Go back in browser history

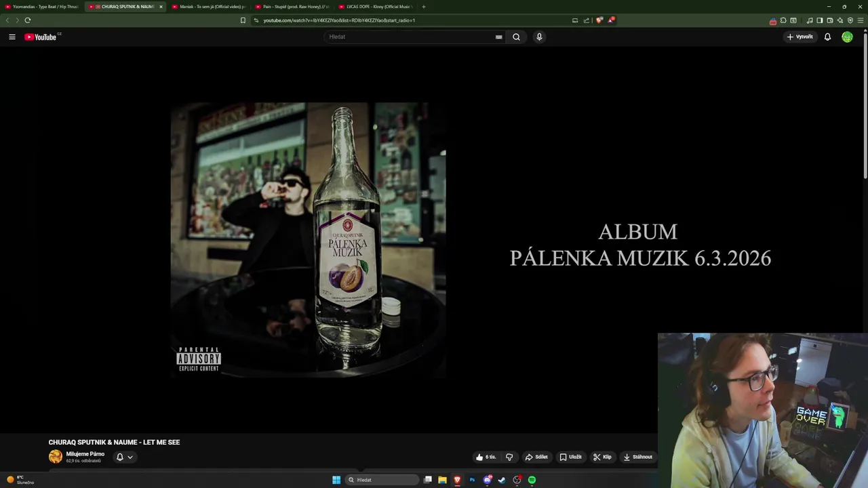tap(7, 20)
